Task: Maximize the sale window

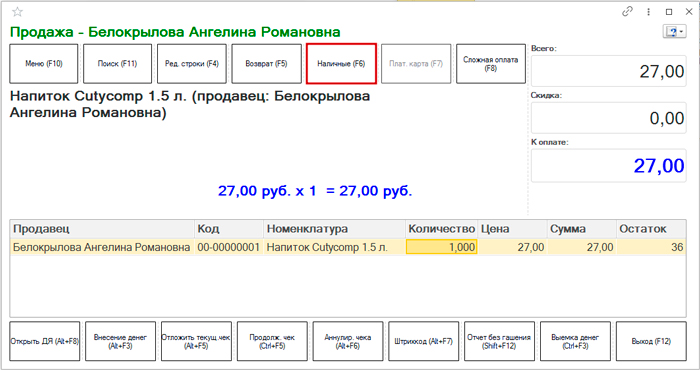Action: click(669, 12)
